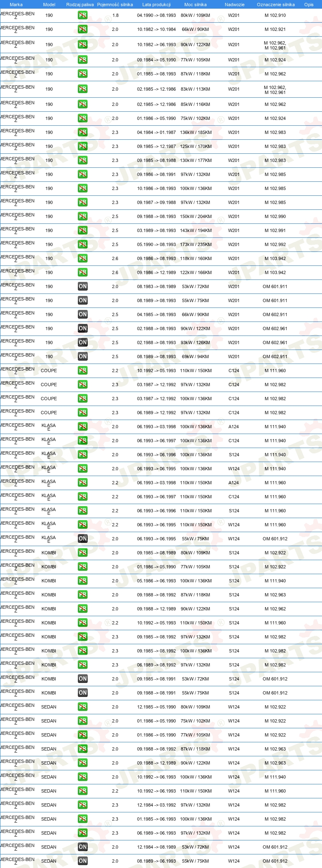Viewport: 322px width, 868px height.
Task: Click ON diesel icon in SEDAN 08.1989 -> 06.1993 row
Action: (83, 861)
